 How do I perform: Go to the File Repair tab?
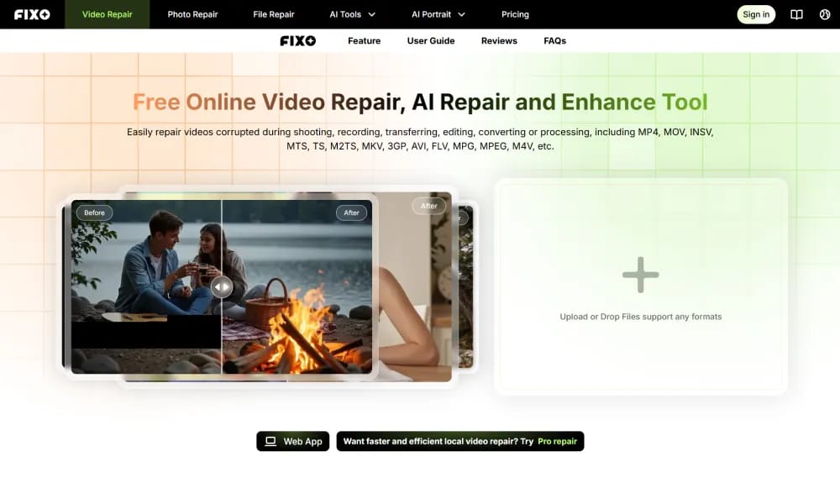click(274, 14)
